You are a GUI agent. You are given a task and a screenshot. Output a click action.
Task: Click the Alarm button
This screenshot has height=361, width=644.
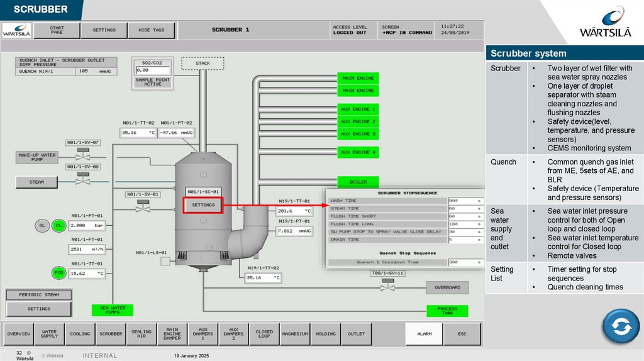coord(425,334)
